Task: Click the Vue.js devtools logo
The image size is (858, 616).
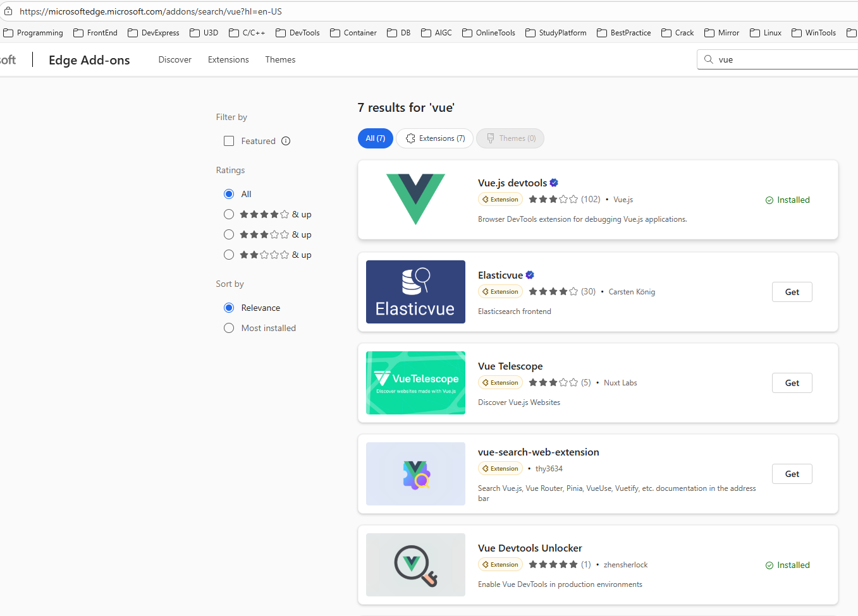Action: click(x=415, y=200)
